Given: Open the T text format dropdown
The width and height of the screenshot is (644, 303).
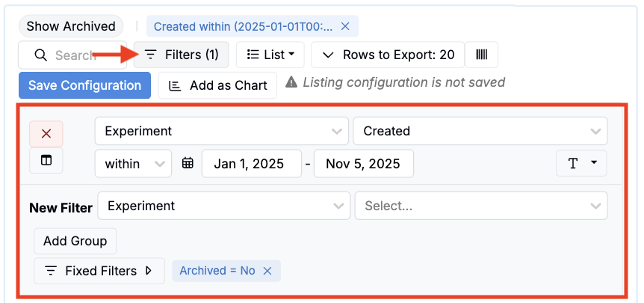Looking at the screenshot, I should (x=581, y=164).
